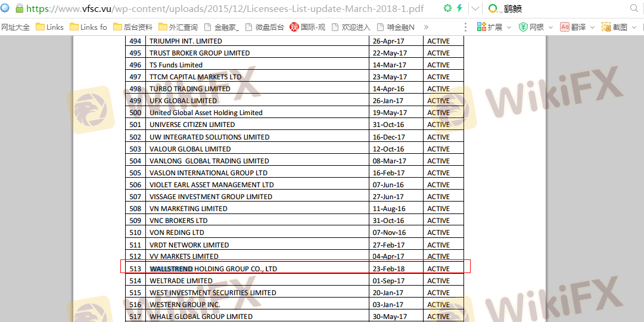Image resolution: width=644 pixels, height=322 pixels.
Task: Click the row number 500 cell
Action: point(135,113)
